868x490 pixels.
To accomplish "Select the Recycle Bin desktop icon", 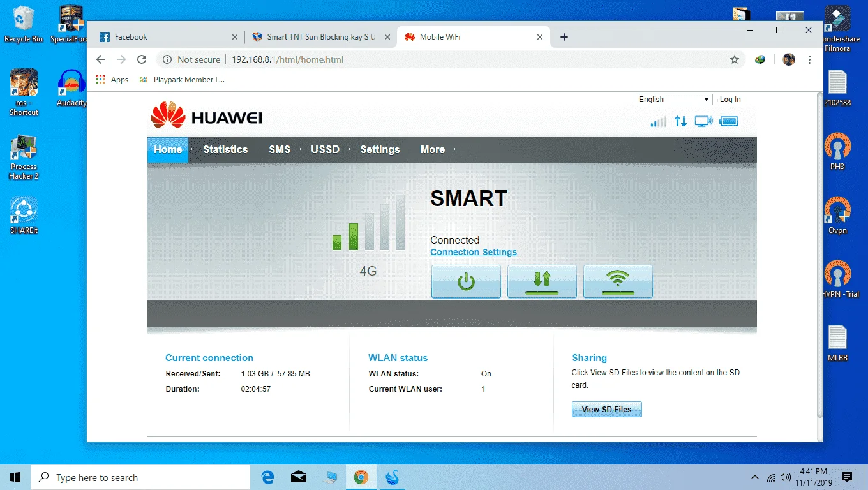I will [x=24, y=25].
